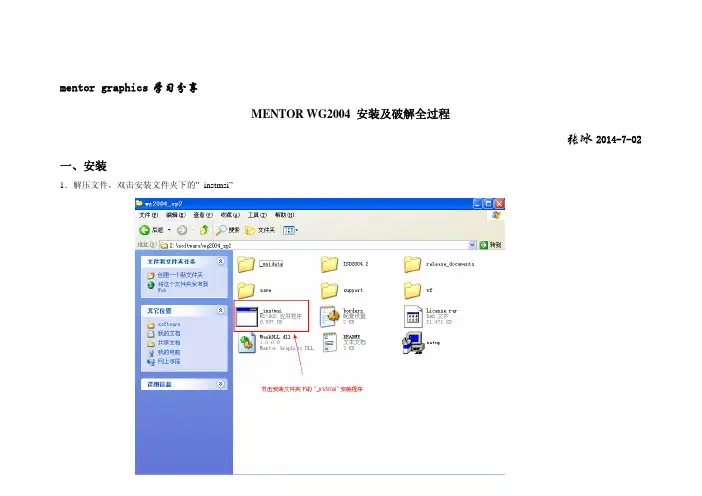Collapse the File and Folder Tasks panel
Viewport: 702px width, 496px height.
tap(220, 260)
